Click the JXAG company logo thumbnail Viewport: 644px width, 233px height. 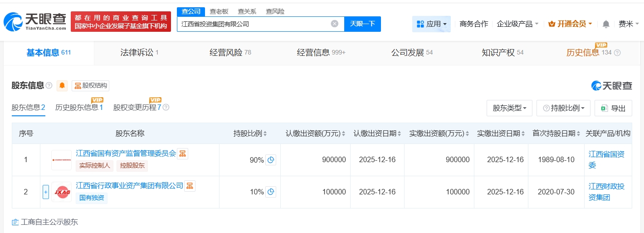(x=61, y=192)
